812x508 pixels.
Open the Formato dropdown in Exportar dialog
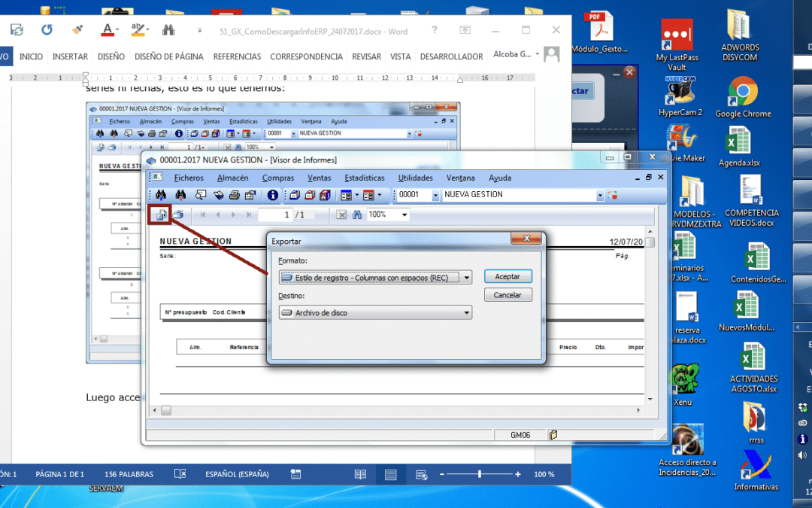coord(466,278)
